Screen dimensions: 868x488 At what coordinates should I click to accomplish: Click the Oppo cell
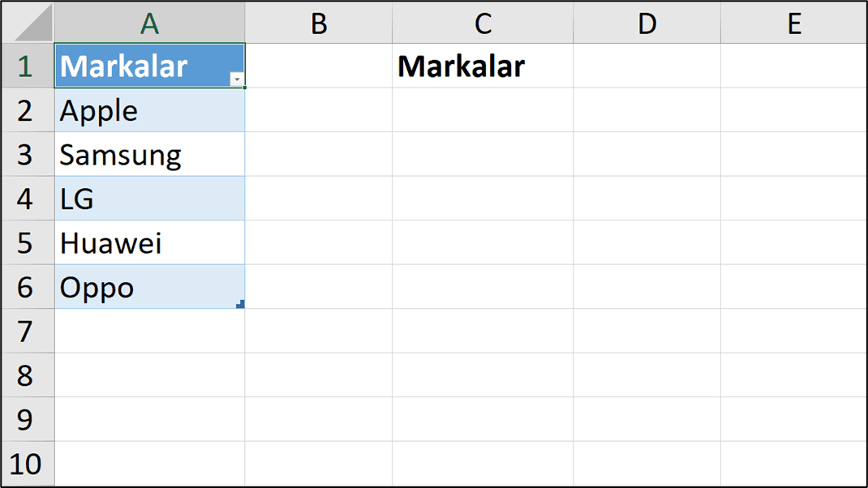click(149, 287)
